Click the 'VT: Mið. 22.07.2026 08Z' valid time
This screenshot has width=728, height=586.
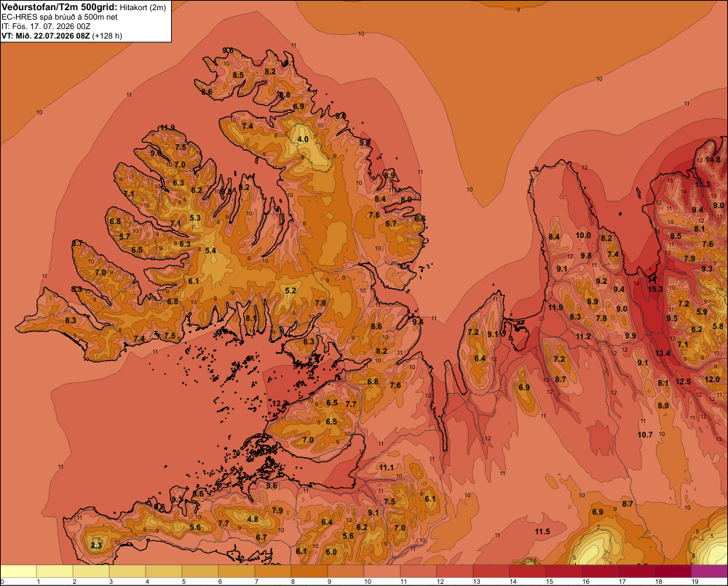tap(45, 36)
